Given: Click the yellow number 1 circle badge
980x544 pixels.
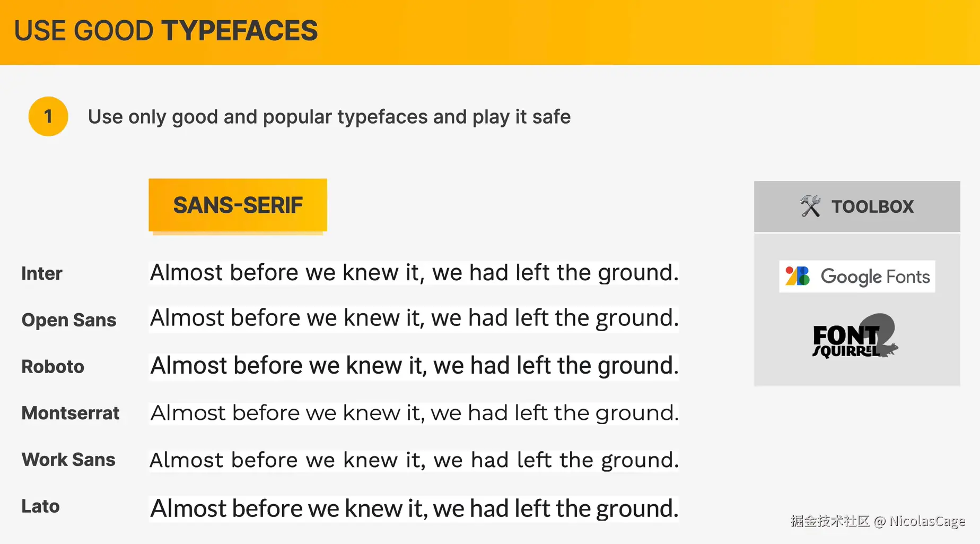Looking at the screenshot, I should tap(48, 116).
